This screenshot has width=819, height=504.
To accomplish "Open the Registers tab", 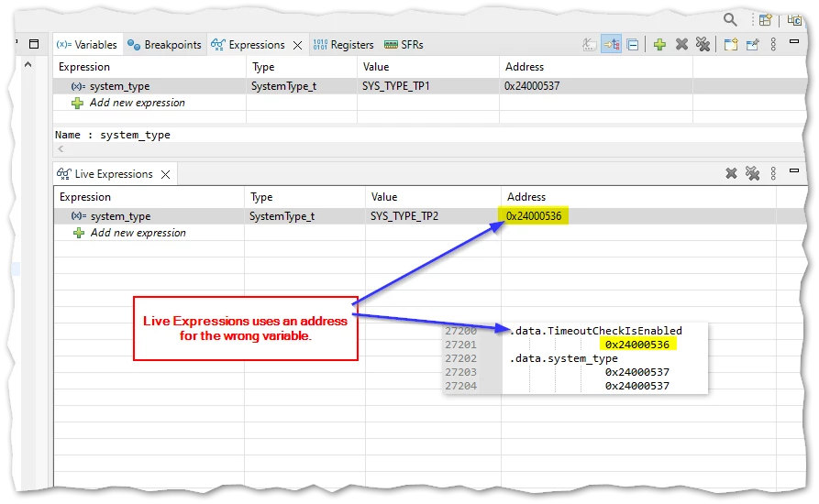I will (344, 45).
